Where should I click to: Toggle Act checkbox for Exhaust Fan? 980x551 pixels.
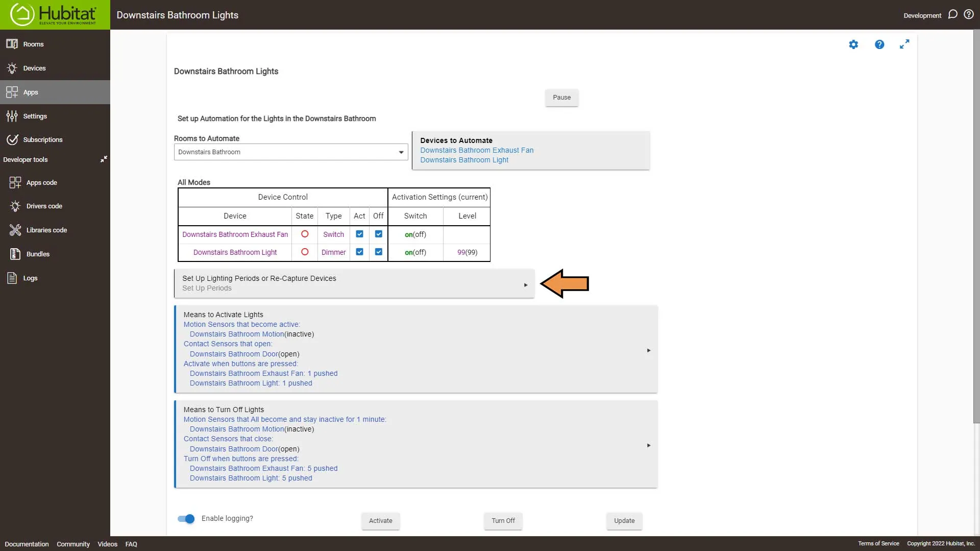pos(360,234)
